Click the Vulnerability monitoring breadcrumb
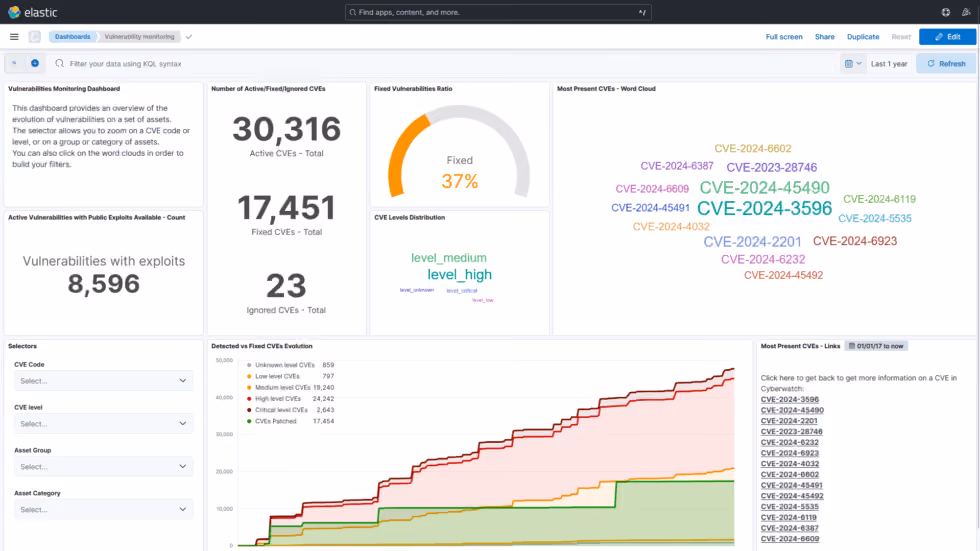 139,37
